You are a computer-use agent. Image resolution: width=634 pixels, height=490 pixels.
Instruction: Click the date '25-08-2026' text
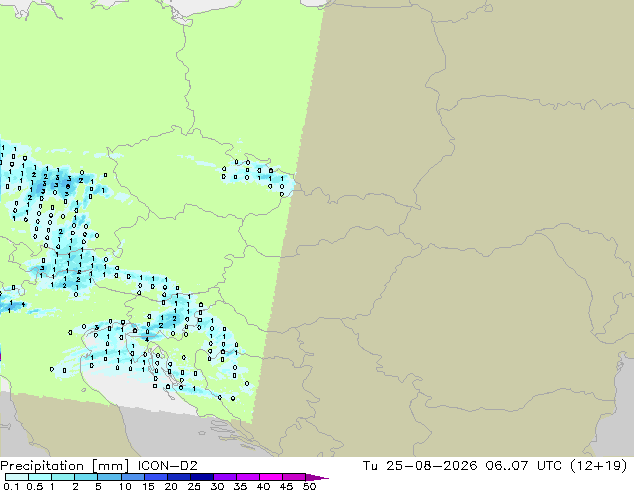(x=431, y=466)
